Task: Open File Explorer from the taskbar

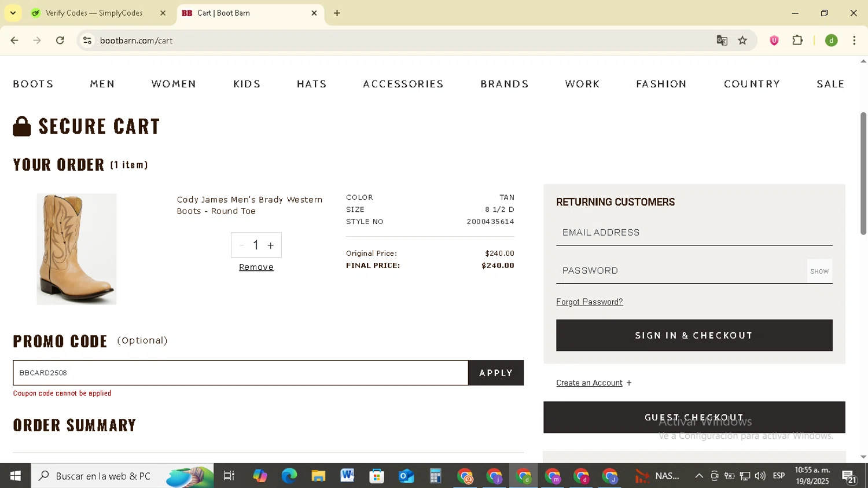Action: 318,476
